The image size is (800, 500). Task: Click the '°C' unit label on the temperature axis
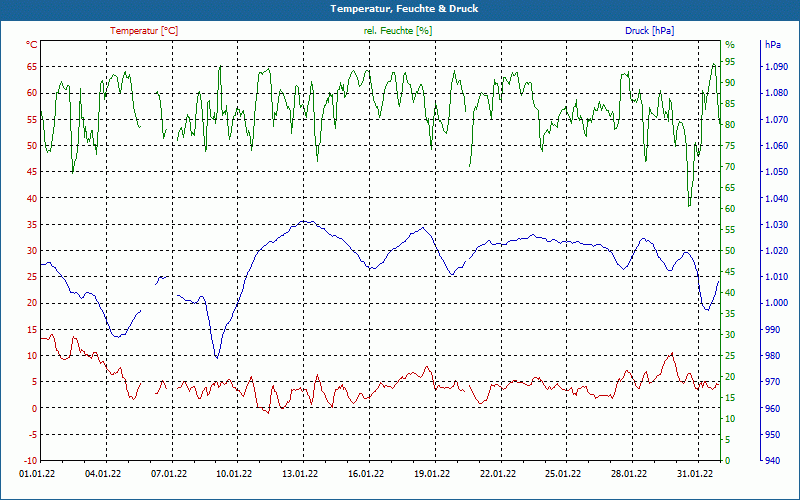click(32, 45)
